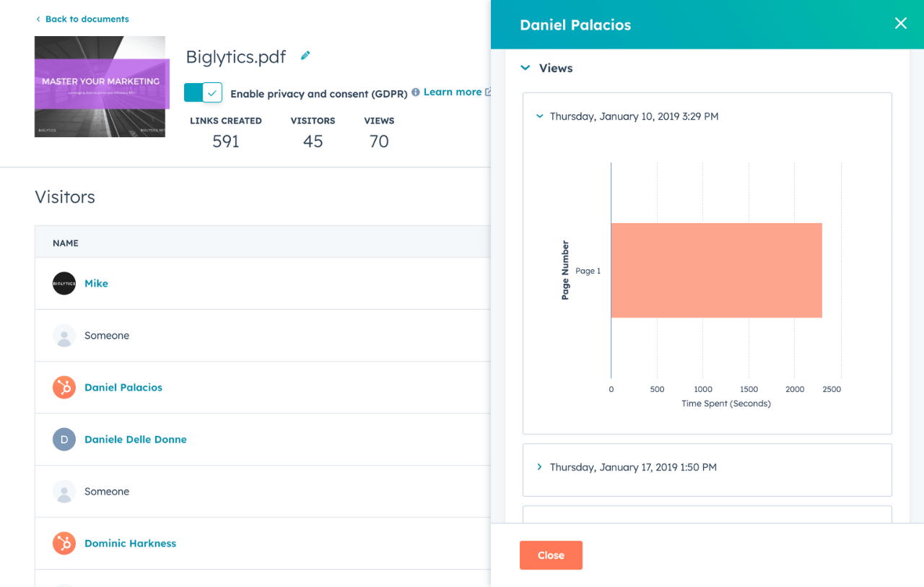
Task: Click the back chevron beside Back to documents
Action: 38,19
